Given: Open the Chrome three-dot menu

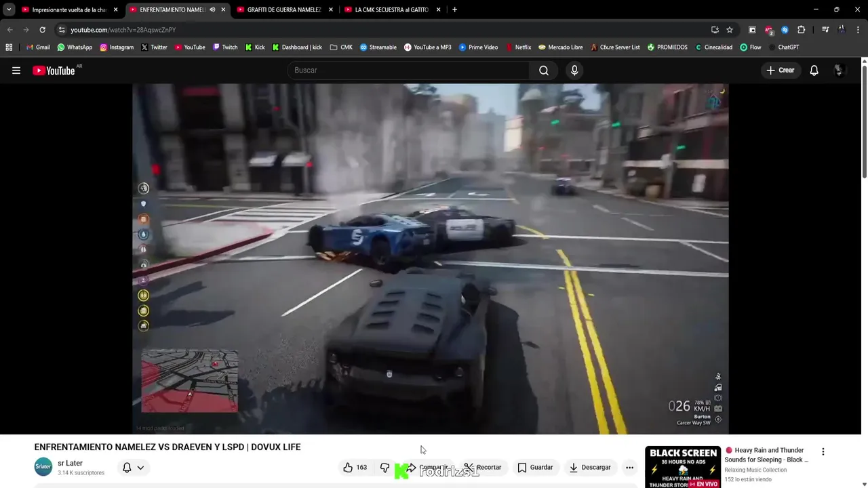Looking at the screenshot, I should [858, 30].
